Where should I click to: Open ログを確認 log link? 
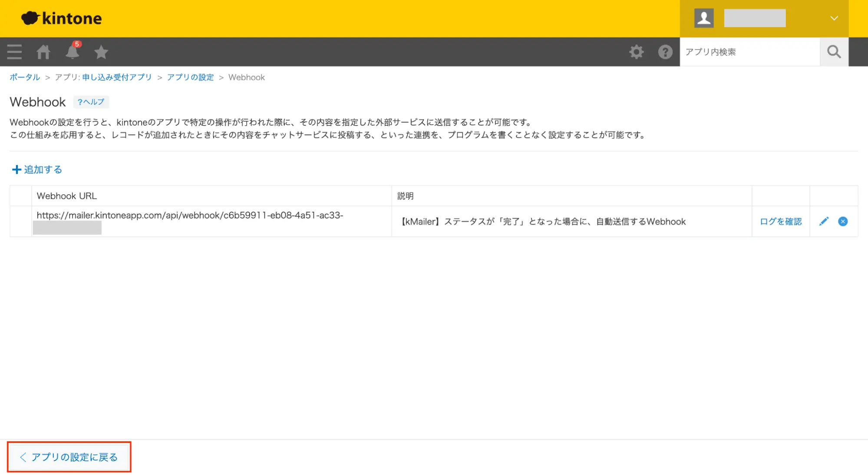click(780, 221)
